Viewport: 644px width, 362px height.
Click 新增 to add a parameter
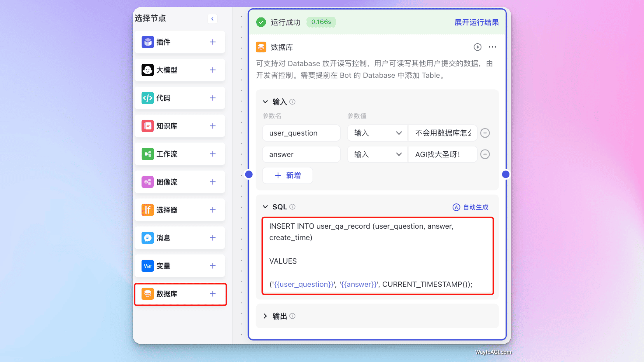287,175
